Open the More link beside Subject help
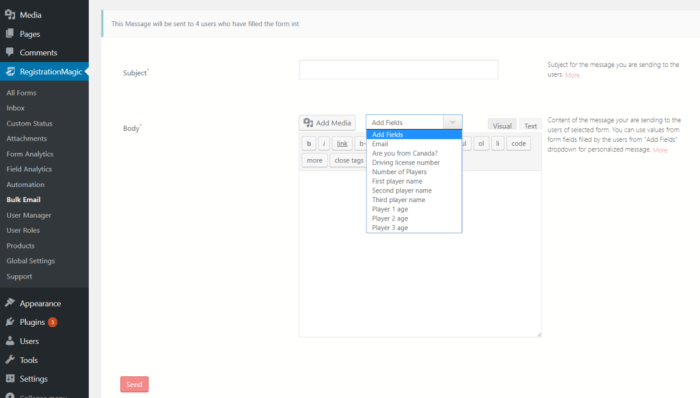The image size is (700, 398). click(x=572, y=75)
